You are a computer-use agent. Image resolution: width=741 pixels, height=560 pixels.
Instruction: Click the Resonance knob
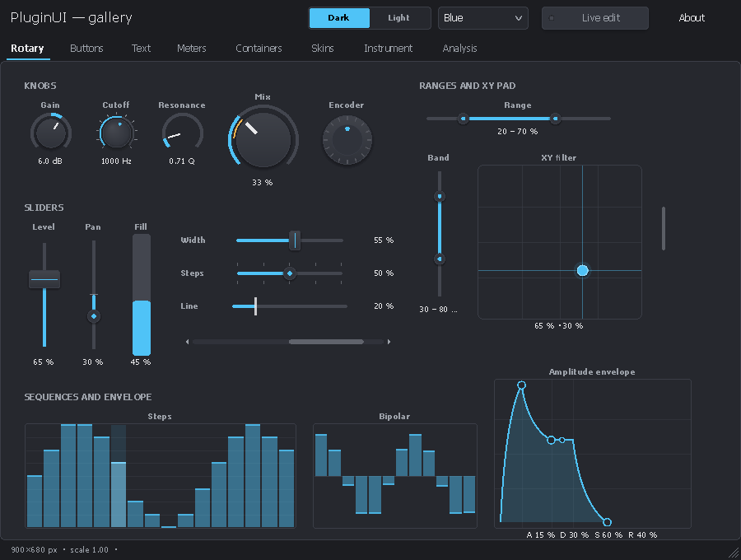[183, 133]
